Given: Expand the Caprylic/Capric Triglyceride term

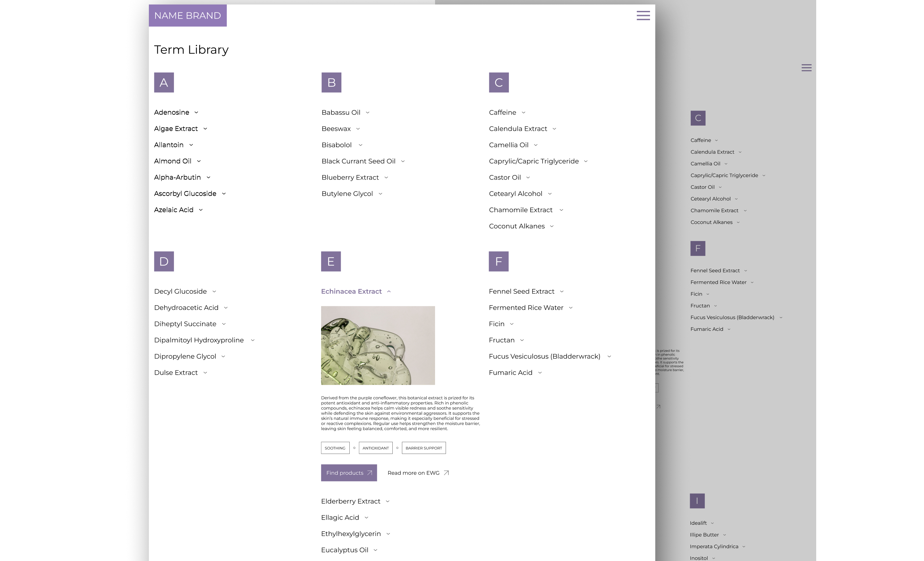Looking at the screenshot, I should point(586,161).
